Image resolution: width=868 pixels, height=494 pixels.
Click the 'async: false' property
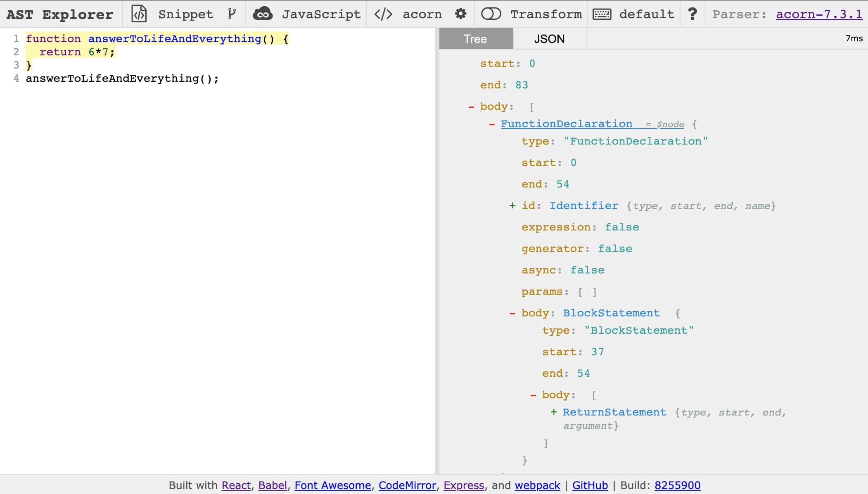point(563,270)
